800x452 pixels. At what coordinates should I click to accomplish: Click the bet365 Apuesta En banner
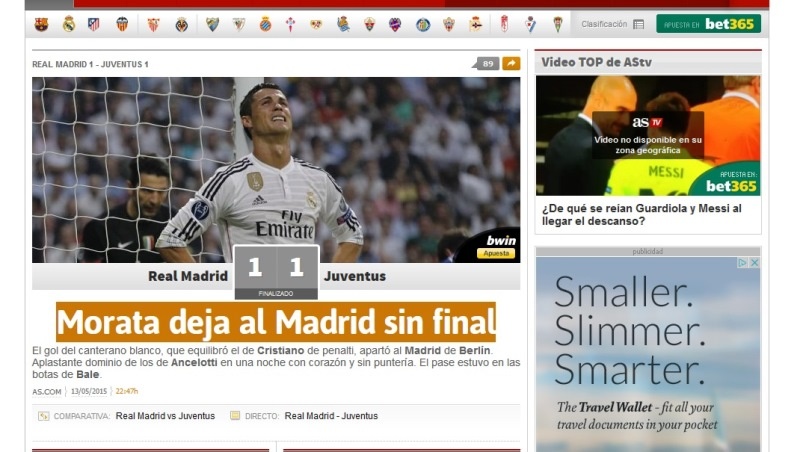click(708, 24)
